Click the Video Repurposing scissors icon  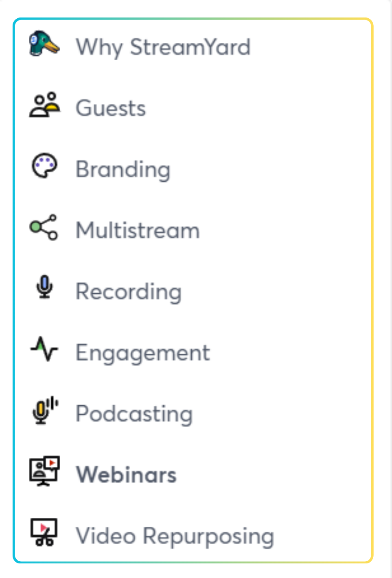(44, 532)
